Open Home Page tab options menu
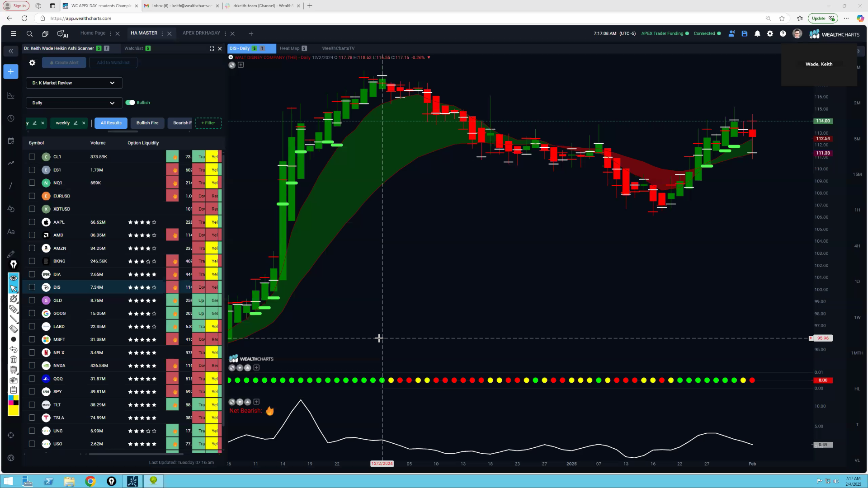 110,33
